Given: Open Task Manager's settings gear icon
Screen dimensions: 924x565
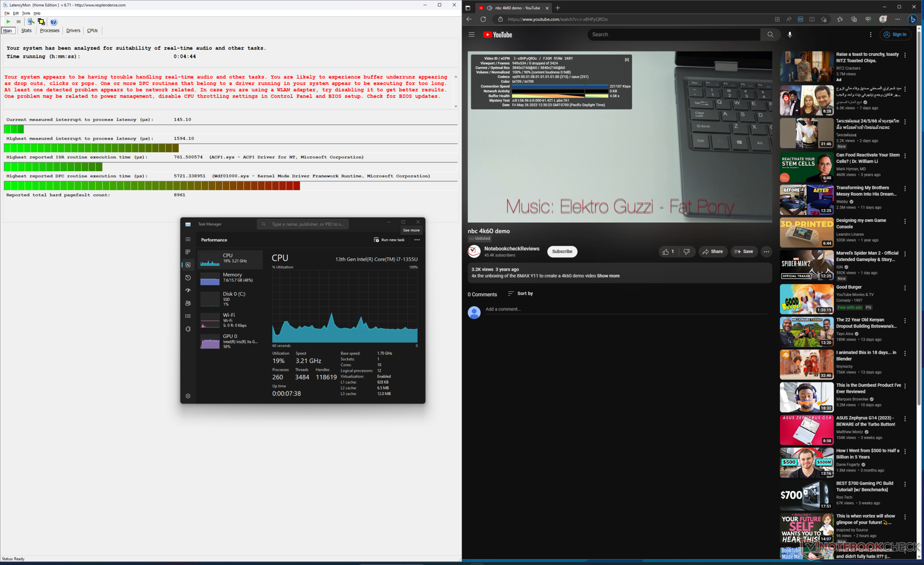Looking at the screenshot, I should click(188, 396).
